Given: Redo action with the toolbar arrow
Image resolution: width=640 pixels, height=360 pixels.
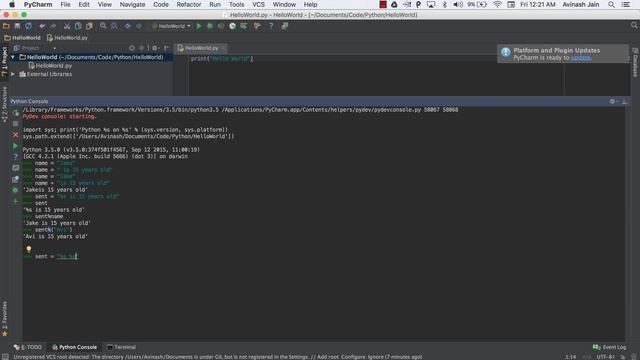Looking at the screenshot, I should point(53,26).
